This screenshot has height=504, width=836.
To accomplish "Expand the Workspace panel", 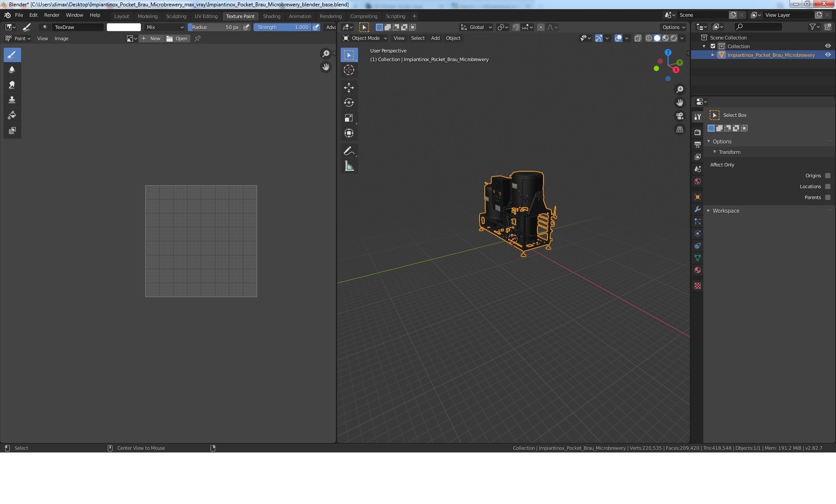I will point(726,210).
